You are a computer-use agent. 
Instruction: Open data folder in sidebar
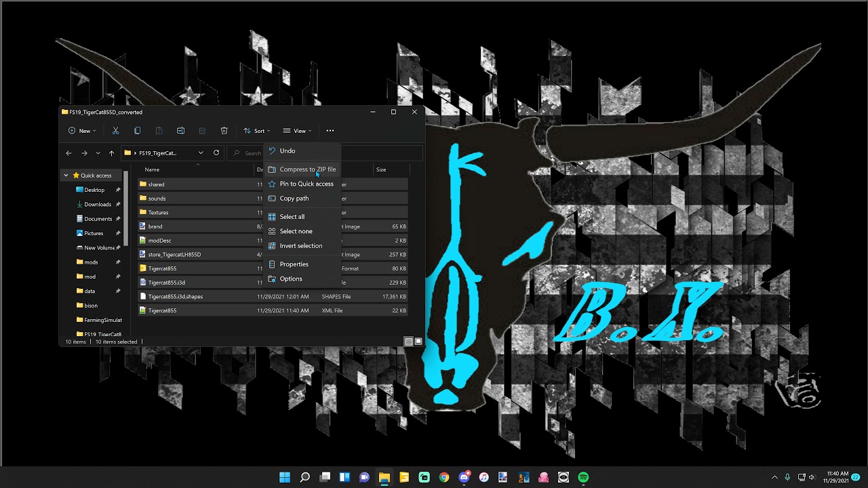pyautogui.click(x=90, y=291)
